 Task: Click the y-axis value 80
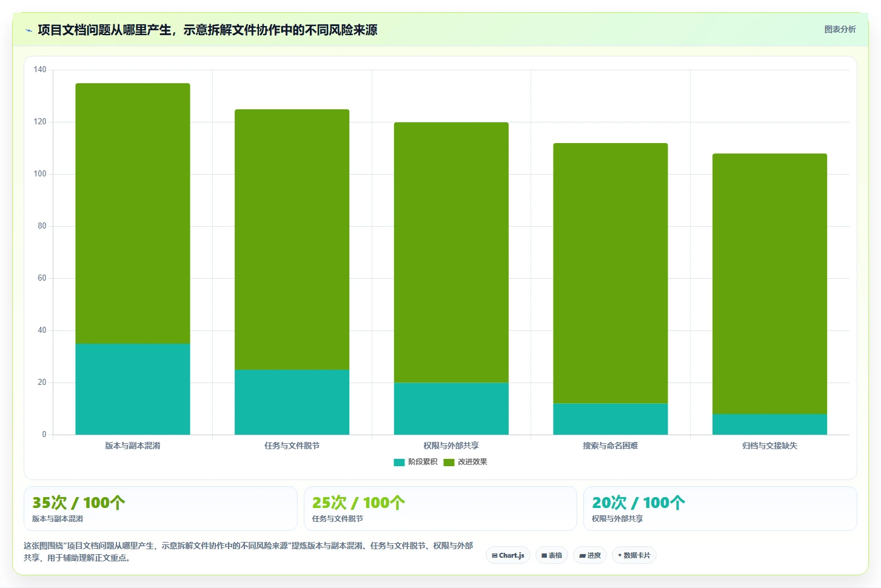click(42, 226)
